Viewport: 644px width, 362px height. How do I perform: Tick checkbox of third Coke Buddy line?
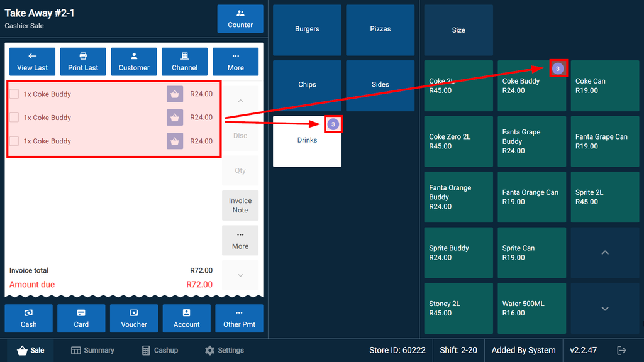pyautogui.click(x=14, y=141)
